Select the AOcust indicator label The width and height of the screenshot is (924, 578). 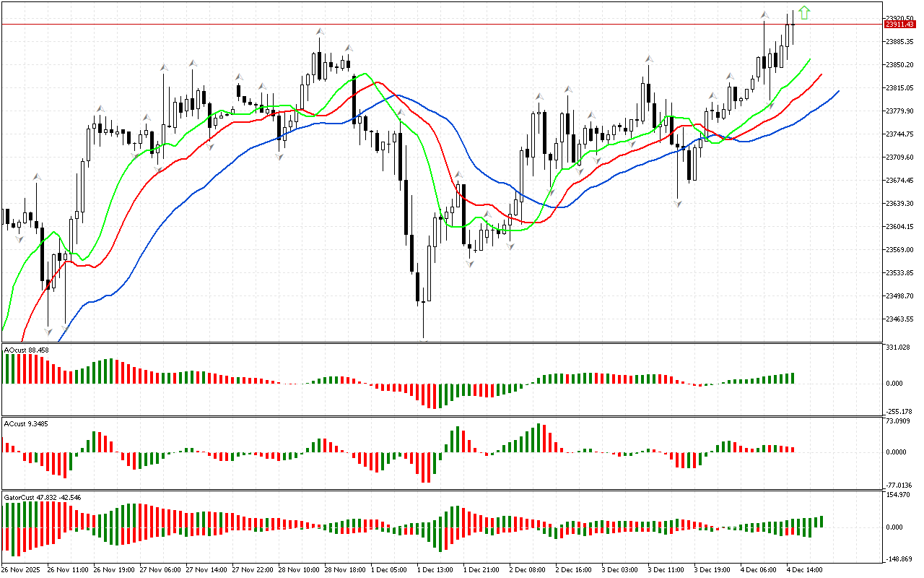[27, 350]
